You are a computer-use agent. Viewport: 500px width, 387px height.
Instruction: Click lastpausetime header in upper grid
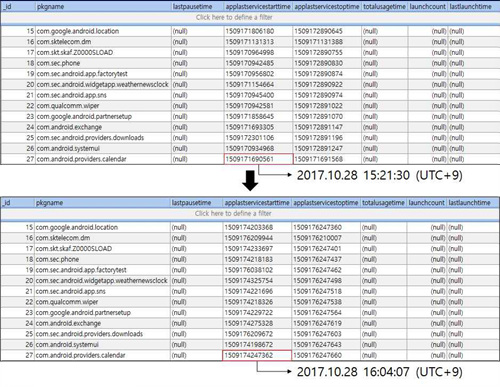point(198,6)
